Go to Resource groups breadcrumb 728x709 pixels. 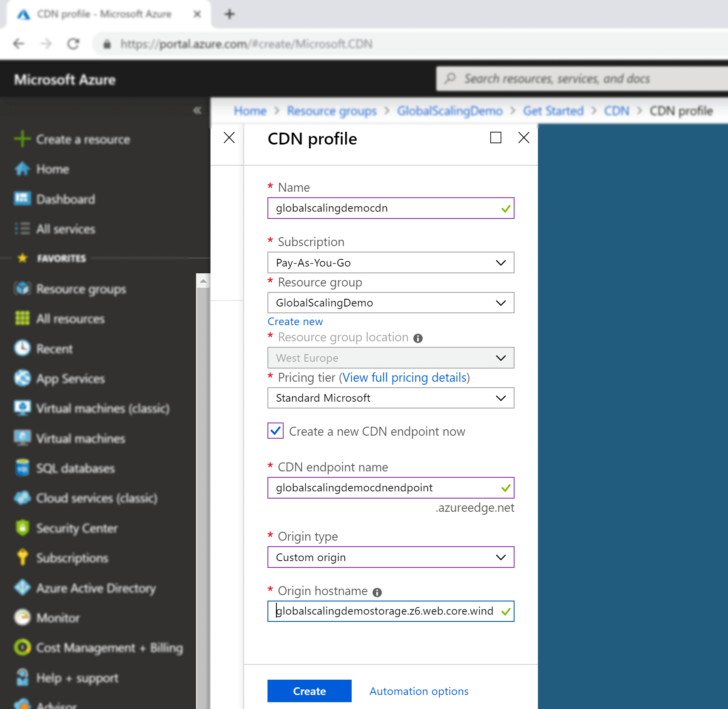point(332,111)
